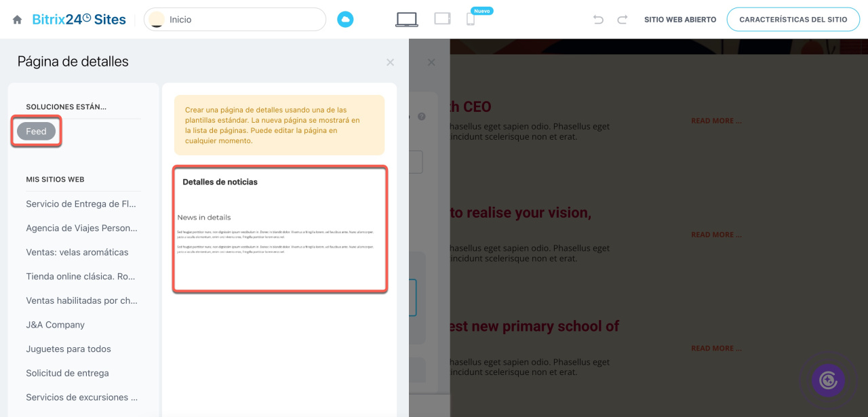868x417 pixels.
Task: Click the SOLUCIONES ESTÁN... section header
Action: 66,107
